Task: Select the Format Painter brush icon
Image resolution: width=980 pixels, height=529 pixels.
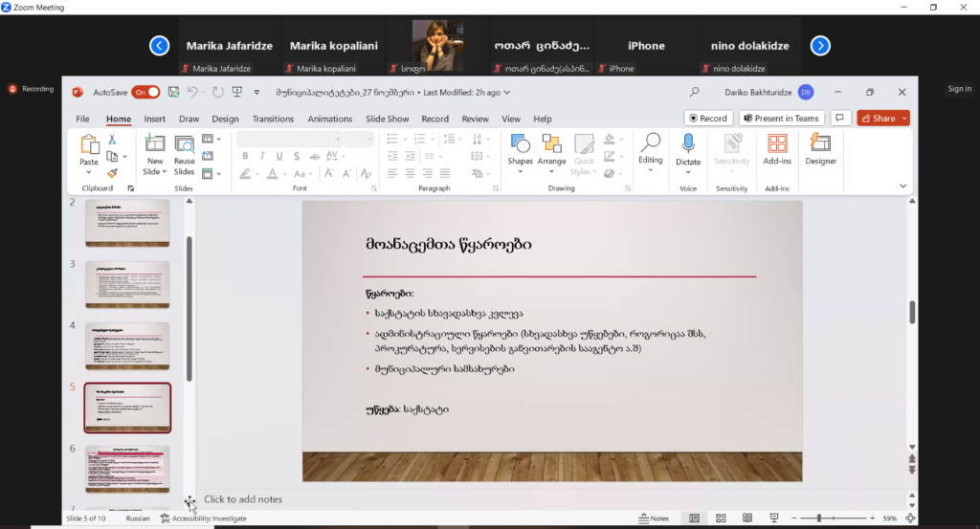Action: click(x=112, y=173)
